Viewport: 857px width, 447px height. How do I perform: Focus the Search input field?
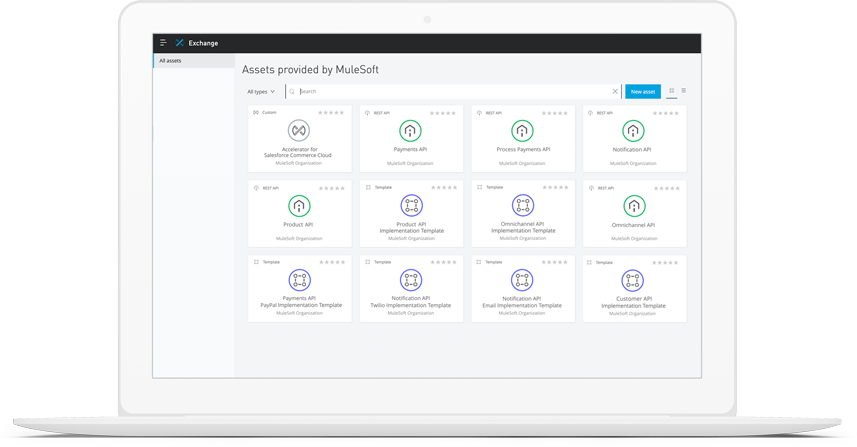click(455, 91)
